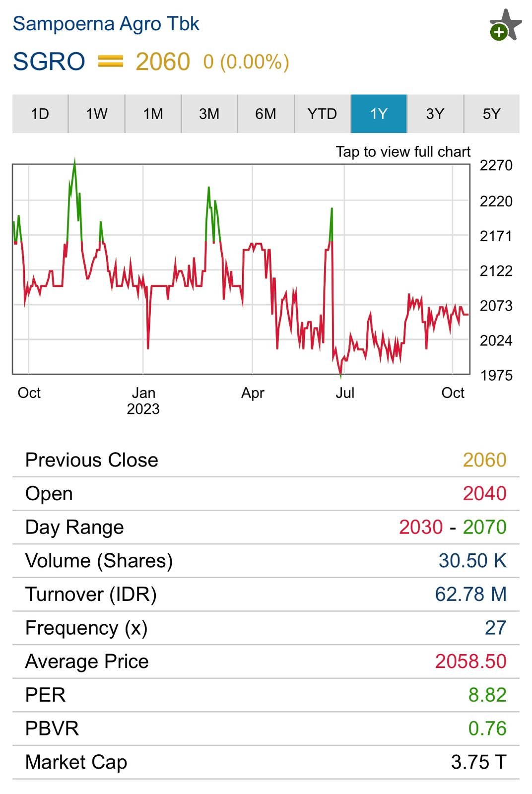The image size is (532, 794).
Task: Click the PER value 8.82
Action: coord(487,695)
